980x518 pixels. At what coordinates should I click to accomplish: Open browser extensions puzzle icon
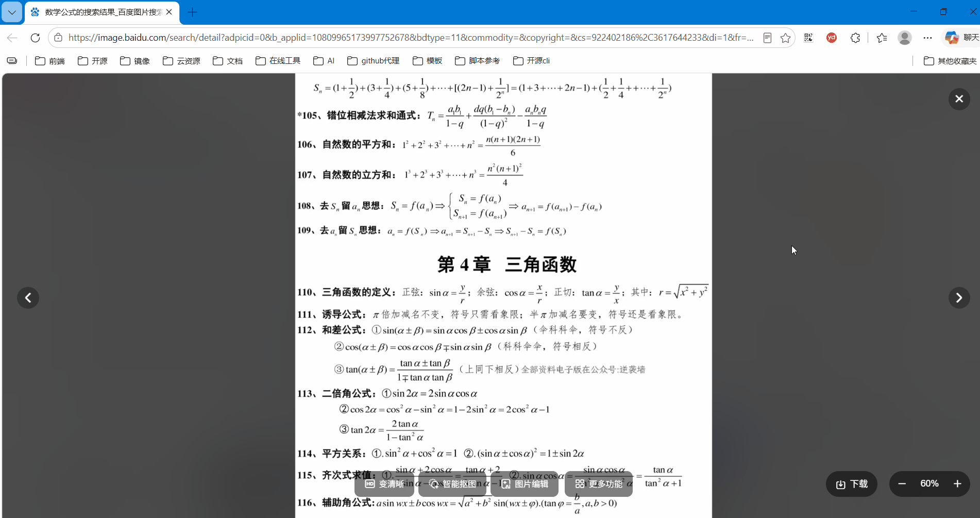855,38
